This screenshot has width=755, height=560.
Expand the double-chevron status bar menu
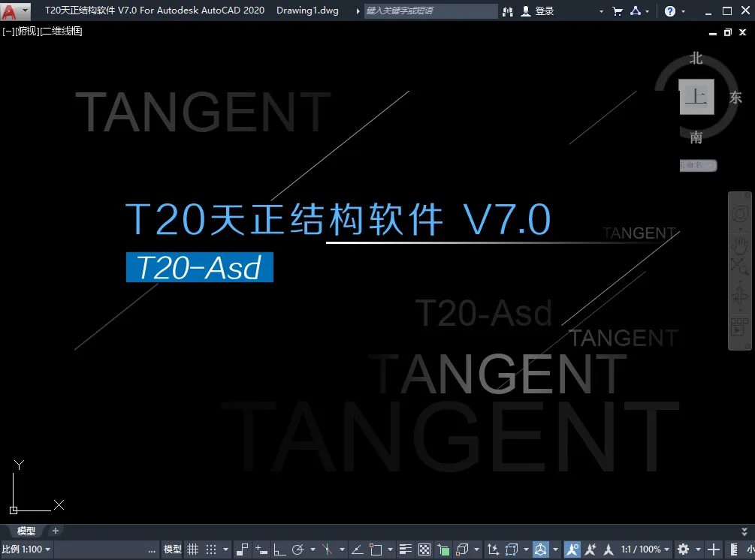tap(745, 531)
